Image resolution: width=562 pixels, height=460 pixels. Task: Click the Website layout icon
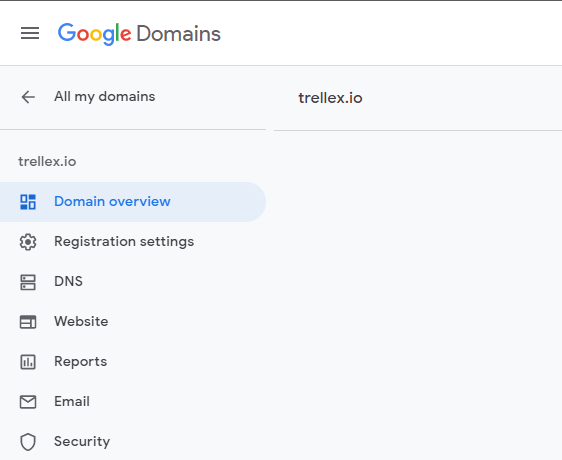[x=28, y=322]
